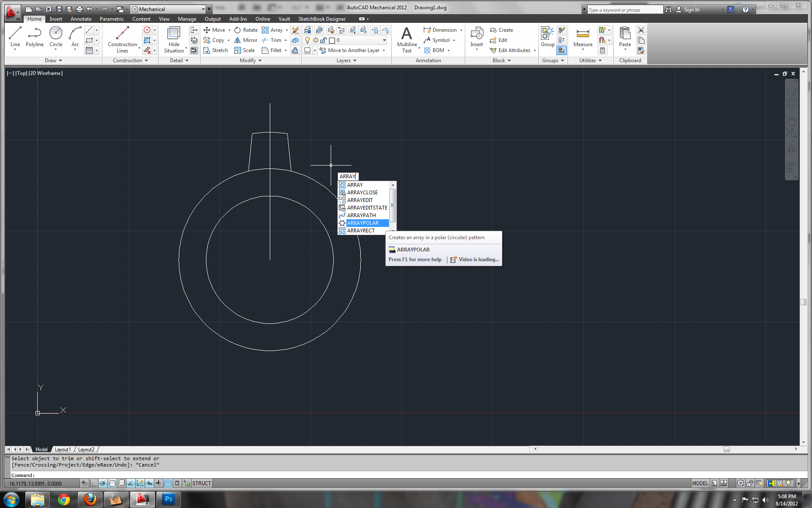Screen dimensions: 812x508
Task: Click the Construction Lines tool
Action: (122, 39)
